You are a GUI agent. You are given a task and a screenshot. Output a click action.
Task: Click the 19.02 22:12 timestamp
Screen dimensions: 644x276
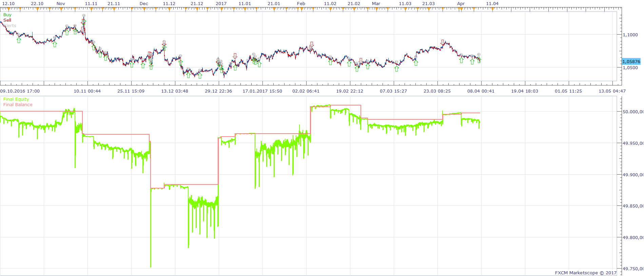(350, 91)
